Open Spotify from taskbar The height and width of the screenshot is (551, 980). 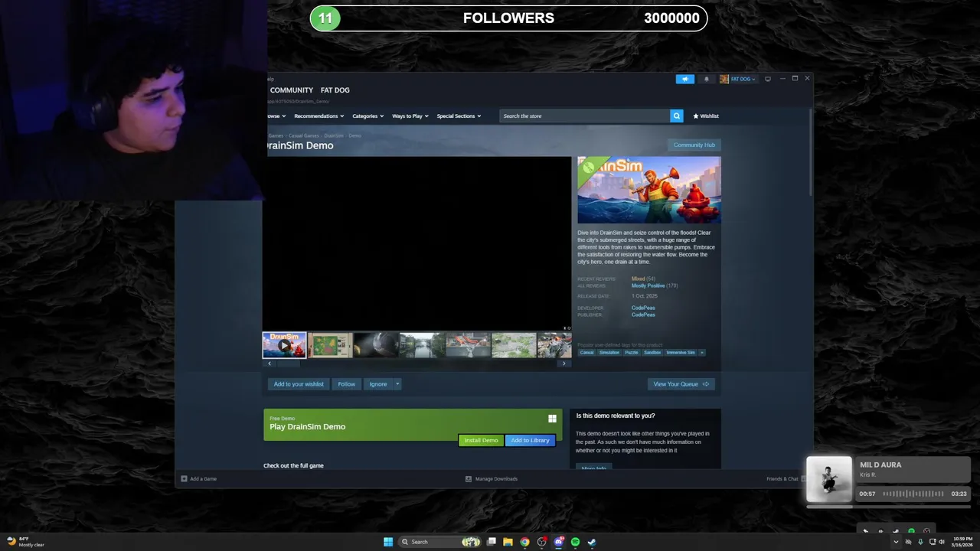[575, 542]
